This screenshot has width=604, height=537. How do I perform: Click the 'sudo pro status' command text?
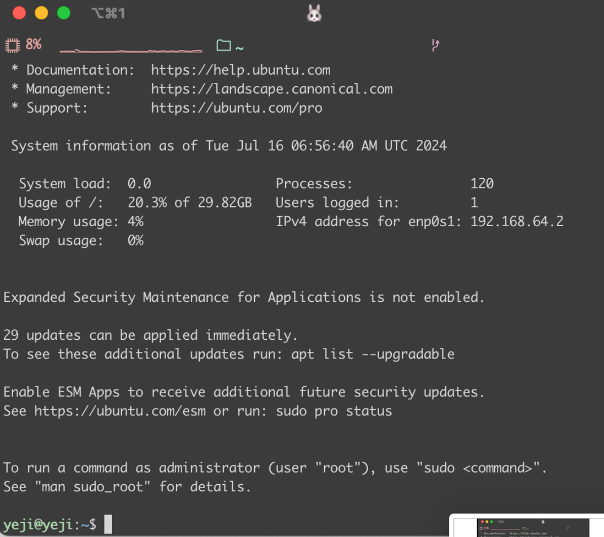pyautogui.click(x=334, y=411)
